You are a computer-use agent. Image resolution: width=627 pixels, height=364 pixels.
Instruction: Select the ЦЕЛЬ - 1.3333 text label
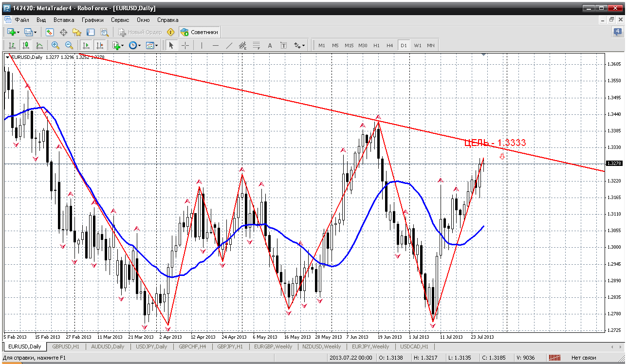[495, 143]
